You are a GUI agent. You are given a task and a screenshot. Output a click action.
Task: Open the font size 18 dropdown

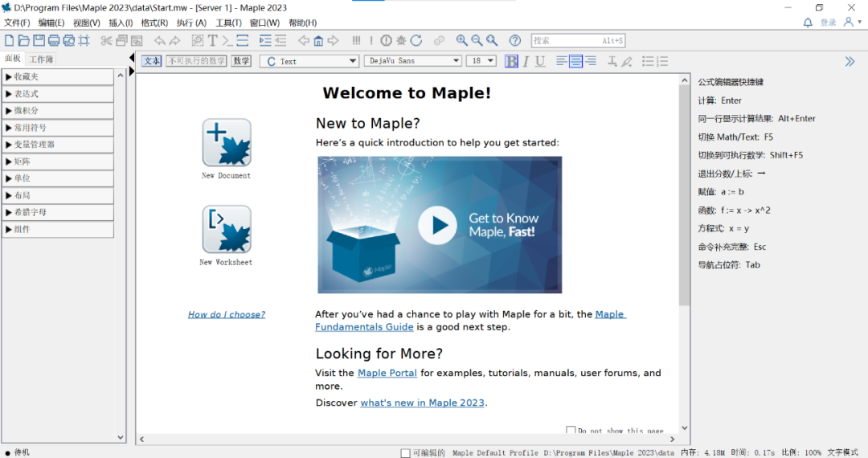point(481,61)
